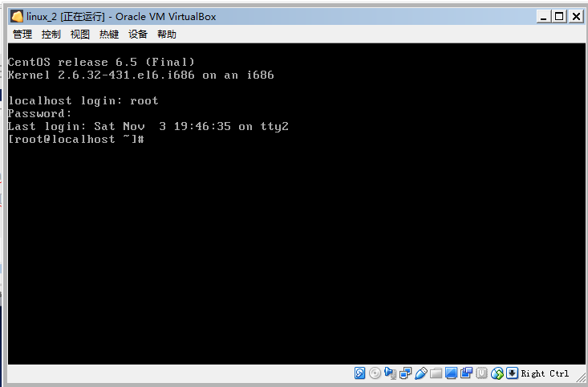Click the 'localhost login: root' line

83,100
